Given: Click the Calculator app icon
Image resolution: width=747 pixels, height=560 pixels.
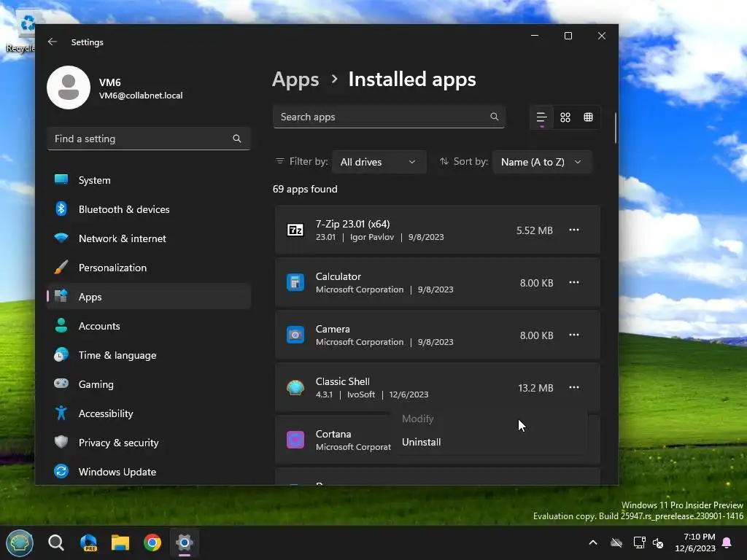Looking at the screenshot, I should tap(295, 282).
